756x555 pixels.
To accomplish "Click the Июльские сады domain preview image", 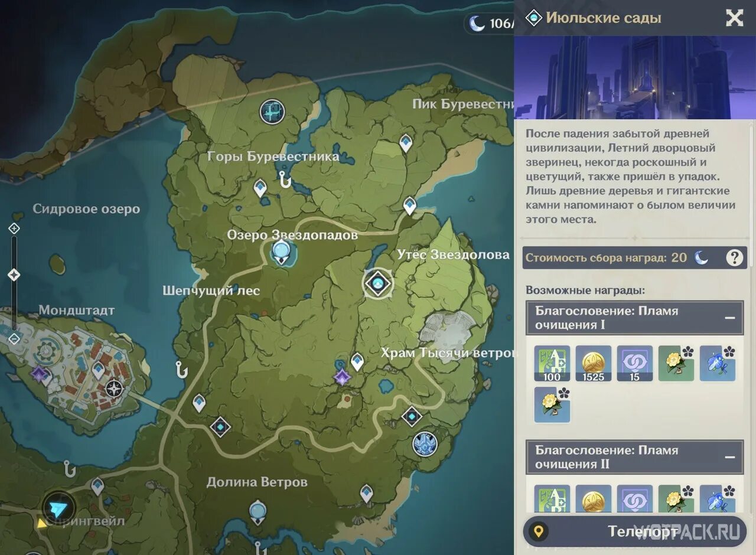I will coord(635,77).
